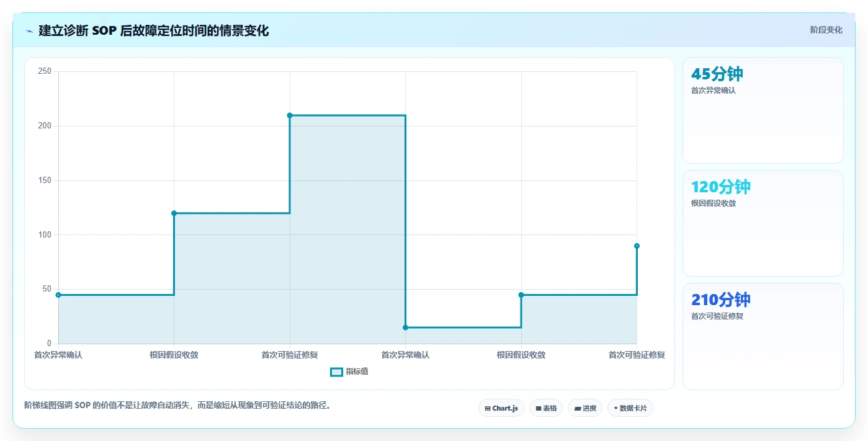Click the lowest data point at value 15

[x=405, y=327]
